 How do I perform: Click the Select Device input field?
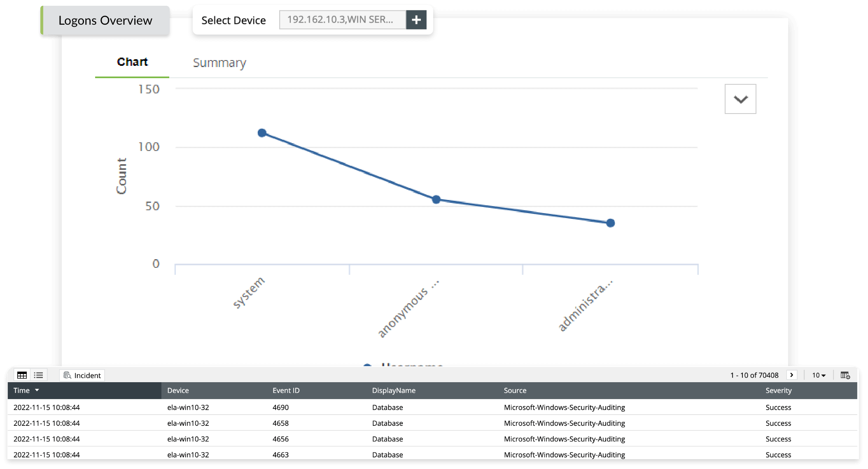(x=342, y=20)
